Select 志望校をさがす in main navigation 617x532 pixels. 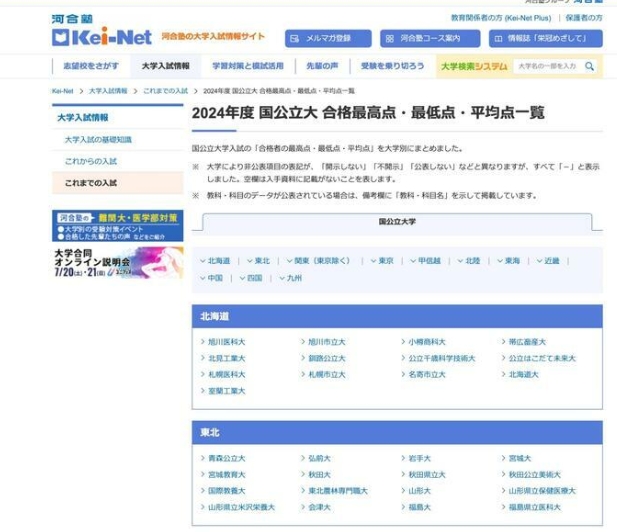point(91,66)
